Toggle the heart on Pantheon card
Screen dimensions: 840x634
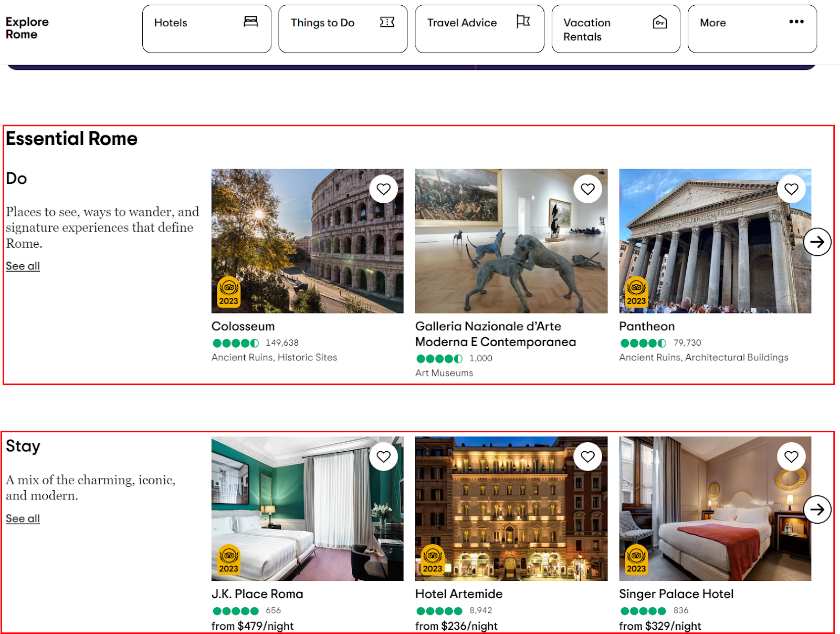click(791, 189)
